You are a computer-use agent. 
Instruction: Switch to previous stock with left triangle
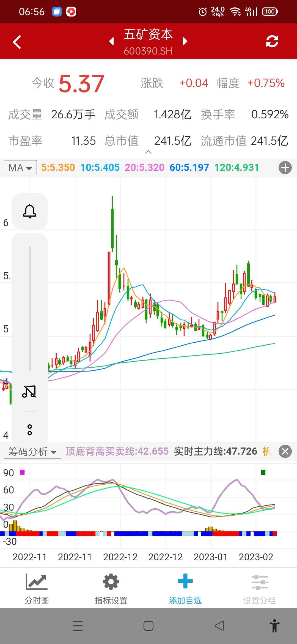tap(111, 41)
